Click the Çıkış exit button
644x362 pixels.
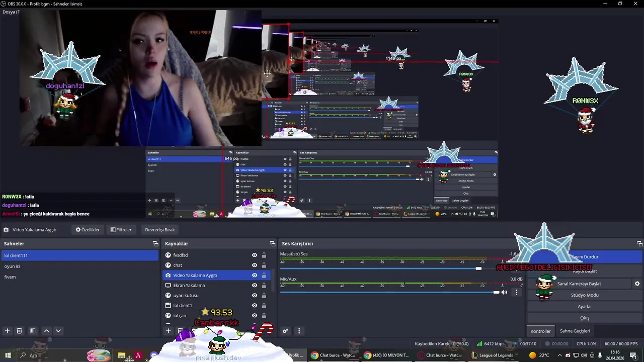tap(585, 318)
